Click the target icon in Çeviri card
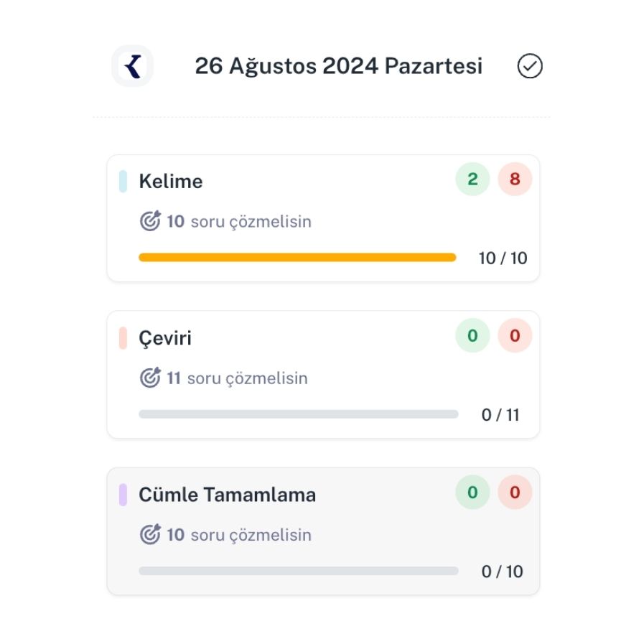644x644 pixels. tap(150, 378)
